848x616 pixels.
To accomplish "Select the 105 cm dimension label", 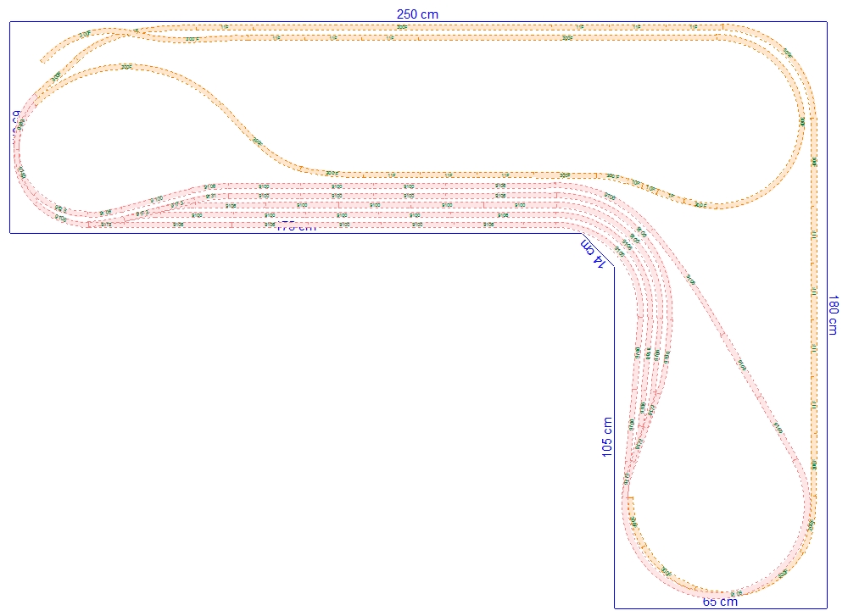I will 606,438.
